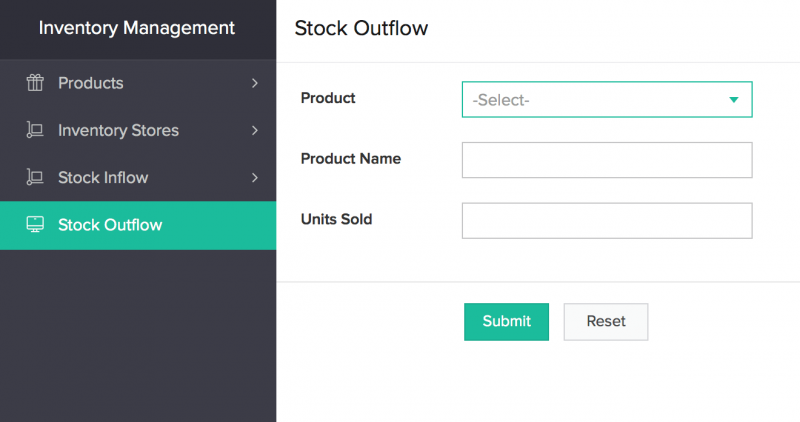The image size is (800, 422).
Task: Click the Stock Inflow cart icon
Action: [x=35, y=178]
